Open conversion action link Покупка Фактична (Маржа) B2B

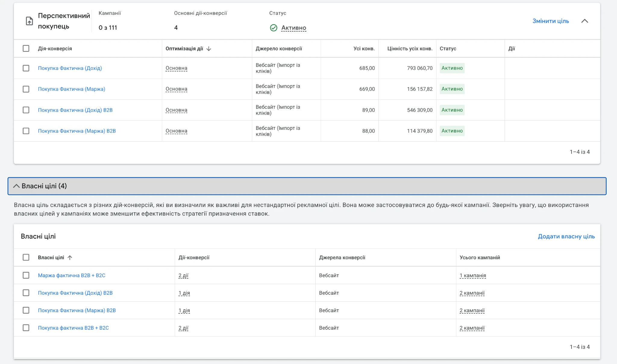pyautogui.click(x=77, y=131)
